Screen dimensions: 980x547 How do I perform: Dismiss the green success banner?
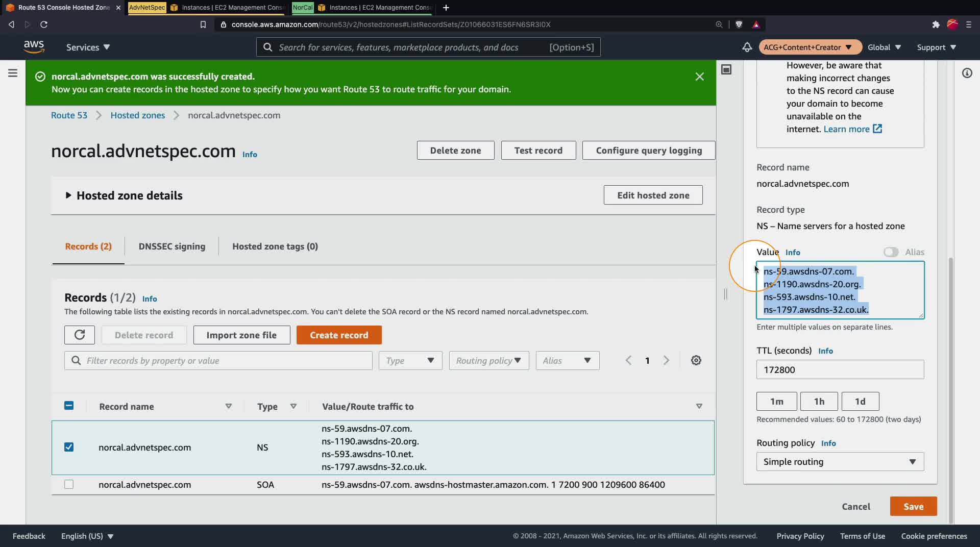tap(699, 77)
